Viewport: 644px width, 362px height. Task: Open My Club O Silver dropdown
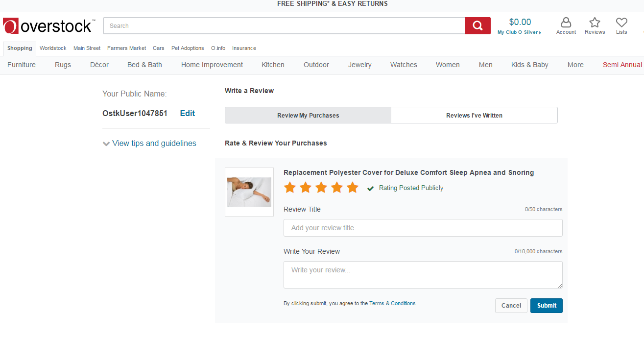(x=519, y=32)
